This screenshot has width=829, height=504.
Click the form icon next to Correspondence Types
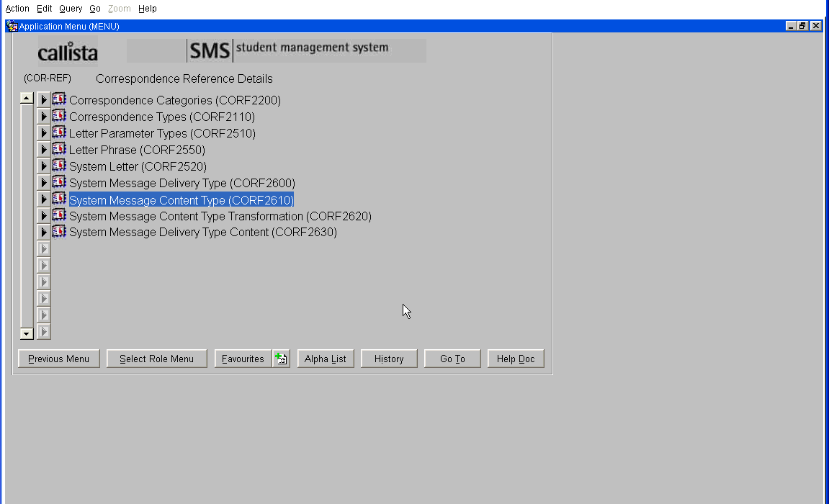(x=59, y=116)
